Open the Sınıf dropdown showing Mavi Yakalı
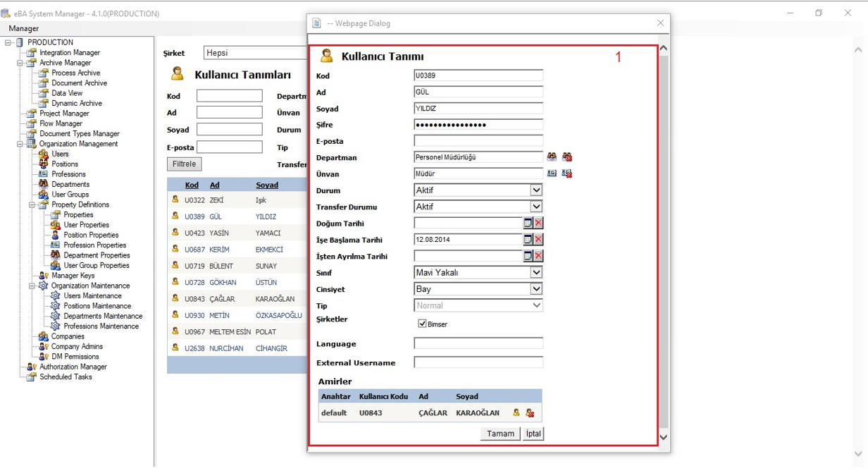This screenshot has height=471, width=868. [x=536, y=272]
